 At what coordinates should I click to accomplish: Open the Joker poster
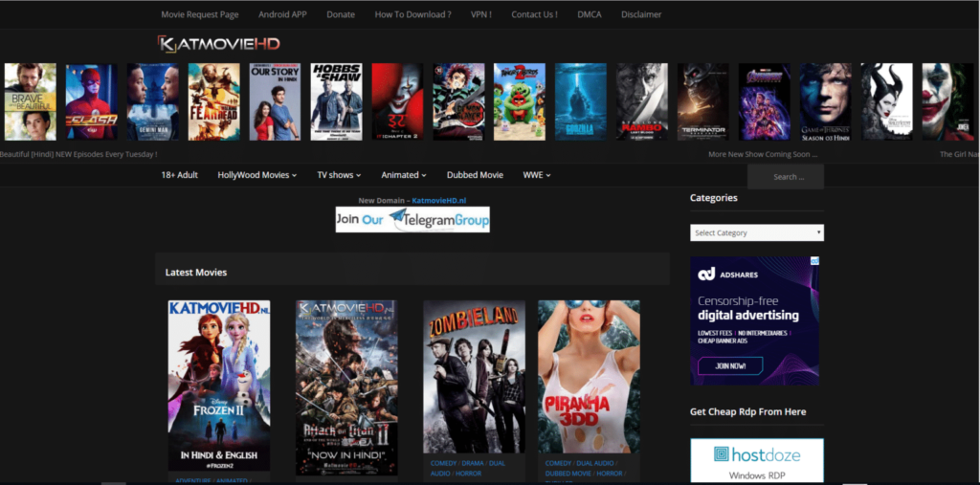click(948, 101)
